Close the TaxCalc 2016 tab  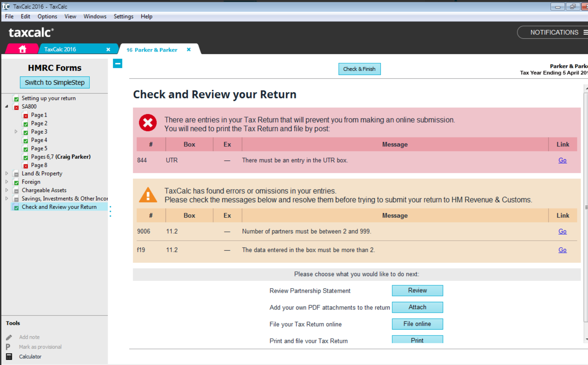pyautogui.click(x=108, y=49)
